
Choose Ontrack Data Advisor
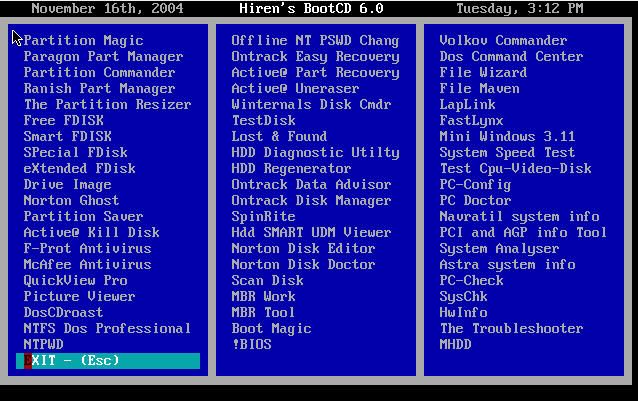point(311,184)
